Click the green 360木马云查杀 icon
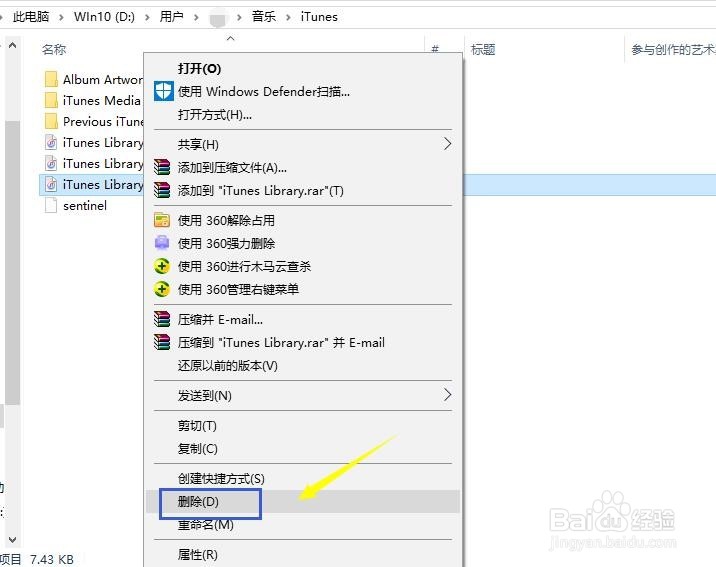Viewport: 716px width, 567px height. point(162,266)
